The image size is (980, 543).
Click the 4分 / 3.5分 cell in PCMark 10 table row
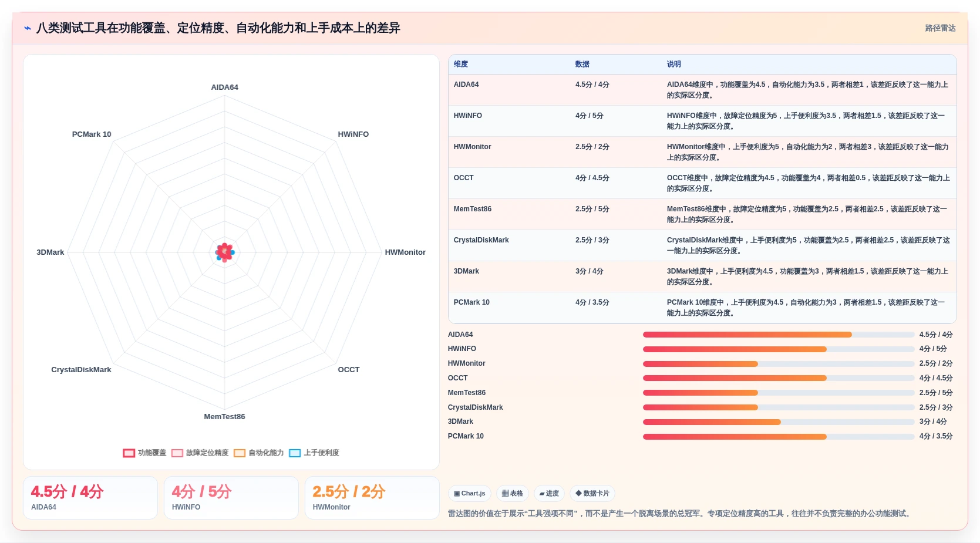pyautogui.click(x=592, y=302)
